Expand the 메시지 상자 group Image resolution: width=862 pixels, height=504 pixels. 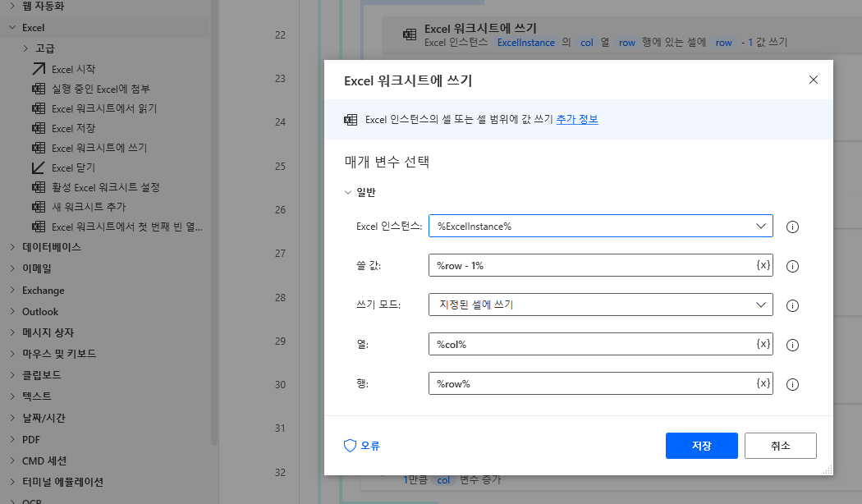pos(12,332)
